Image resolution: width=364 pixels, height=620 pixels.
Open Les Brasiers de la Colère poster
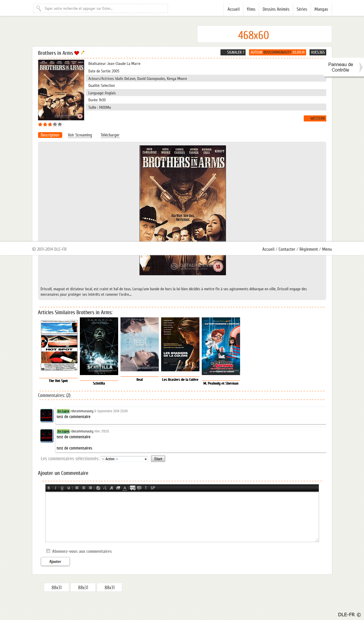click(x=180, y=344)
